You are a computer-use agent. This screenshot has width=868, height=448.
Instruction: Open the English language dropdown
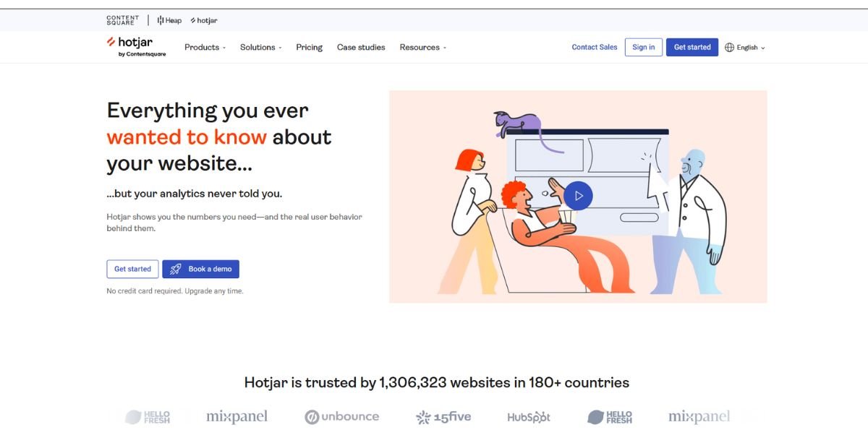tap(745, 47)
